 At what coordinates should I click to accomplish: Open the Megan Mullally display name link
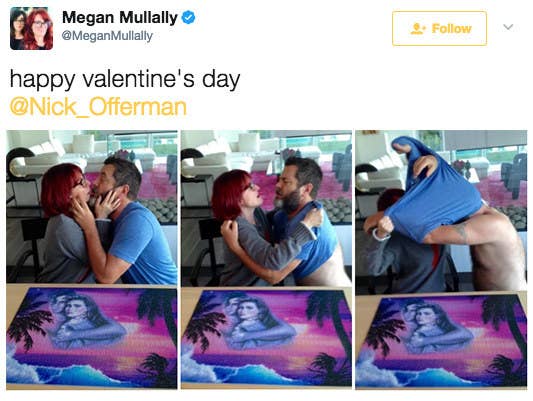(120, 17)
